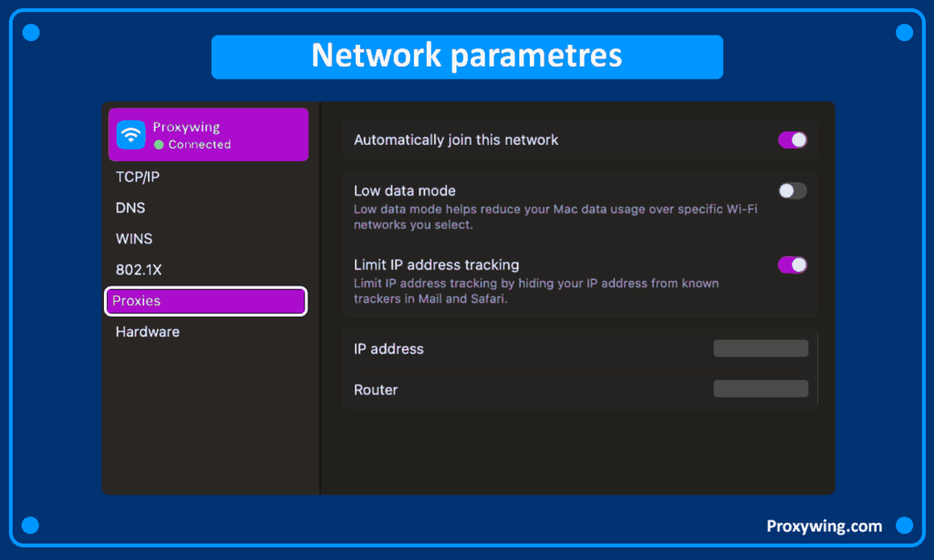Click the Limit IP tracking description text
The image size is (934, 560).
click(x=536, y=291)
